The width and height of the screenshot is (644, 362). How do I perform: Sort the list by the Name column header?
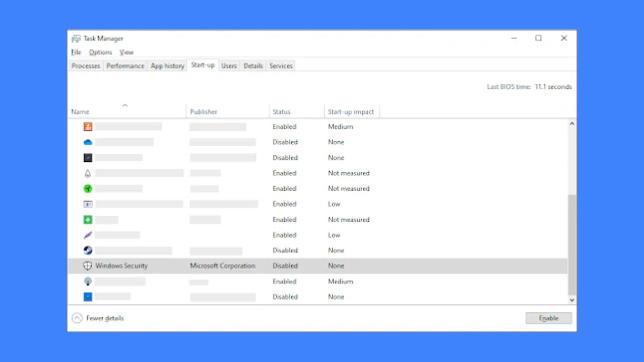pos(80,112)
